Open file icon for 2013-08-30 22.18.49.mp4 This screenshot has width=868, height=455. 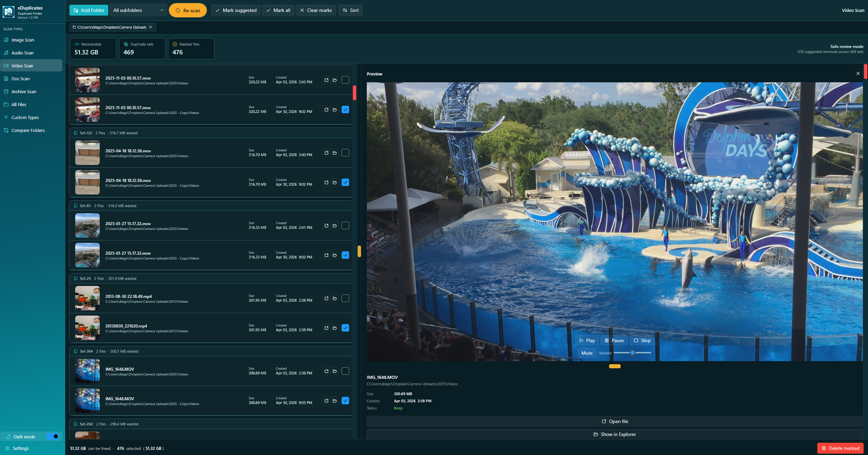(326, 298)
